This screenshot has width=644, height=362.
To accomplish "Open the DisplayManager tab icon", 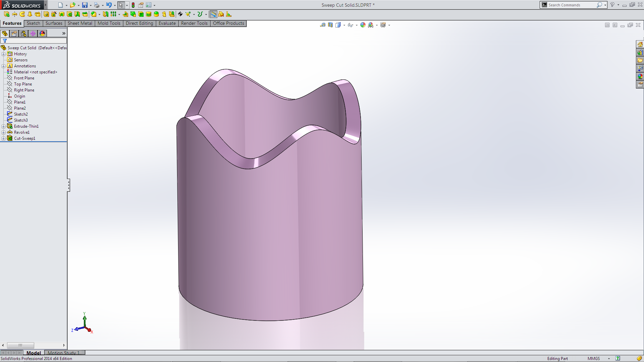I will 42,34.
